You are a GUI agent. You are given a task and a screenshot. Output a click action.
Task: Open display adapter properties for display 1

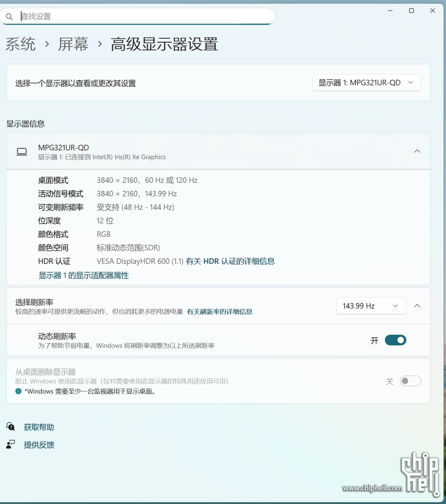(84, 275)
